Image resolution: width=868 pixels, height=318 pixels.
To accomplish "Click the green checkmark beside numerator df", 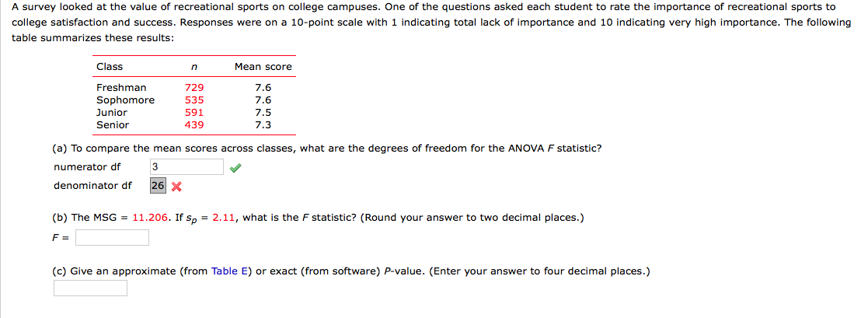I will 235,167.
